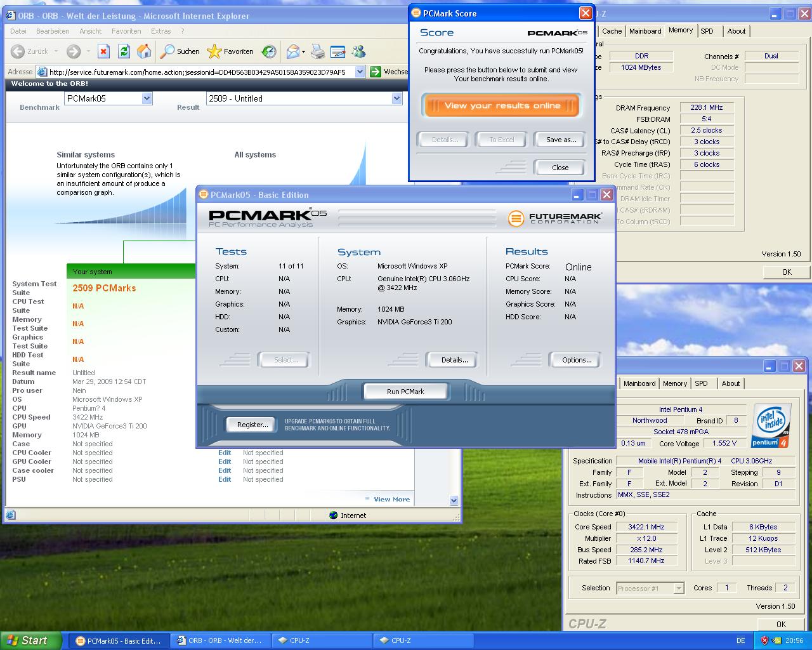Viewport: 812px width, 650px height.
Task: Click the Run PCMark button
Action: 405,392
